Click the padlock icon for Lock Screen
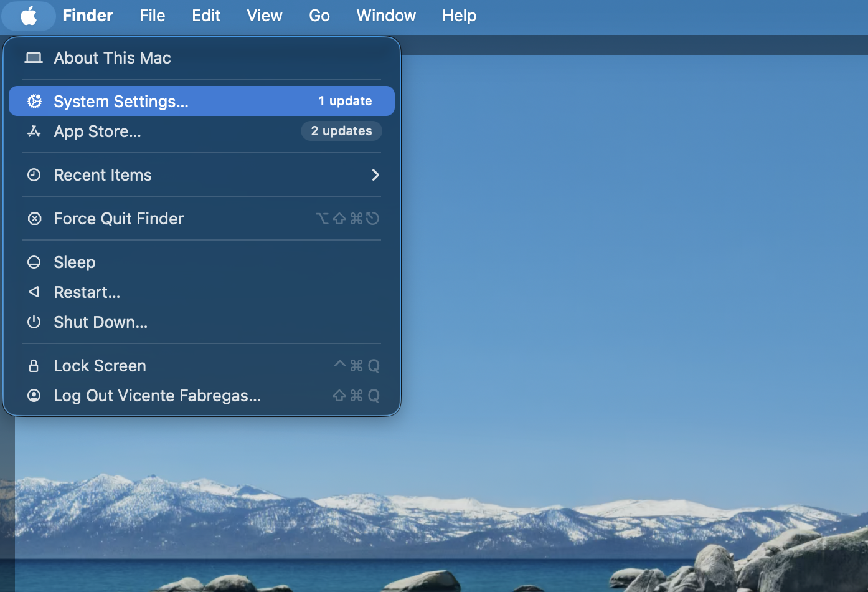The width and height of the screenshot is (868, 592). pos(34,366)
